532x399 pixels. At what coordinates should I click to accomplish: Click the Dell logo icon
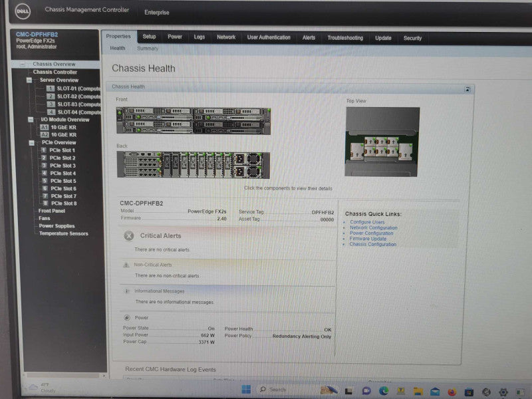pyautogui.click(x=23, y=12)
